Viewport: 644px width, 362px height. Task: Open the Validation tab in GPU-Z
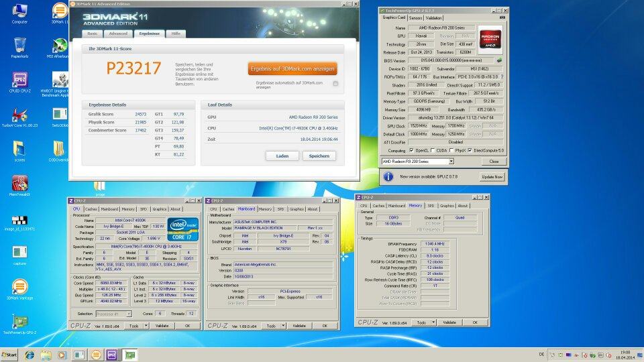click(x=433, y=18)
